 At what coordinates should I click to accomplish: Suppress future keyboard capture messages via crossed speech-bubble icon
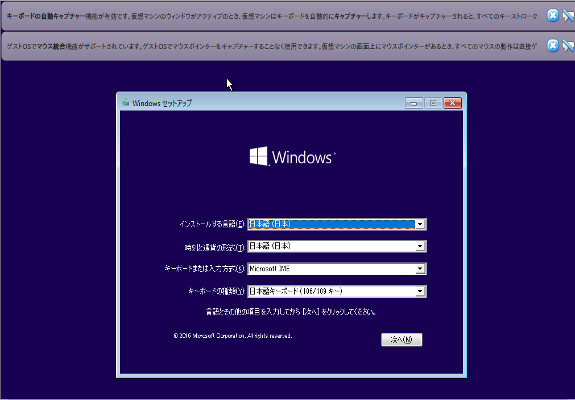(x=568, y=15)
